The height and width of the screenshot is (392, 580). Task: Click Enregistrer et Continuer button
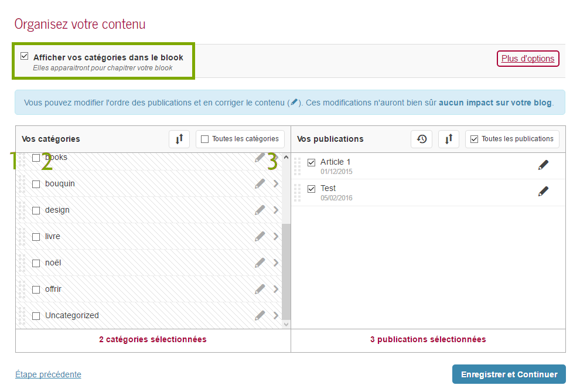point(509,374)
